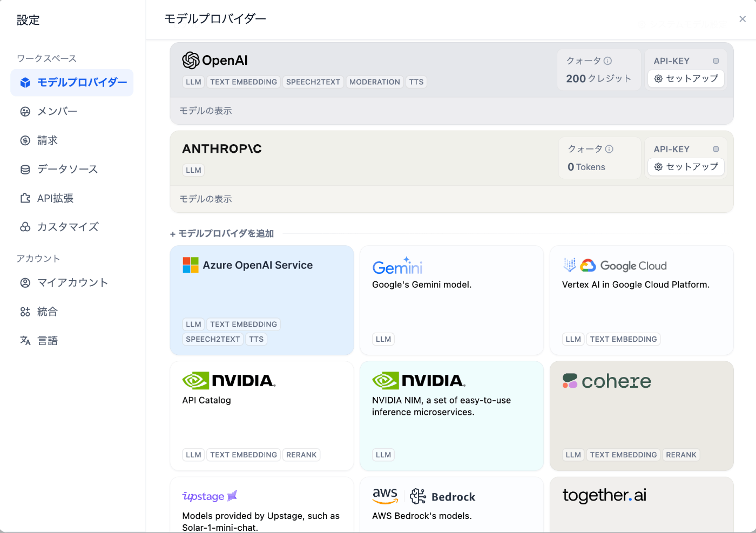
Task: Click NVIDIA API Catalog RERANK tag
Action: pos(301,455)
